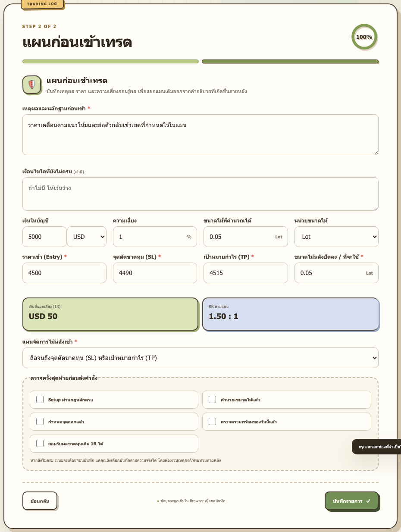401x532 pixels.
Task: Click the USD 50 risk amount card
Action: pyautogui.click(x=110, y=314)
